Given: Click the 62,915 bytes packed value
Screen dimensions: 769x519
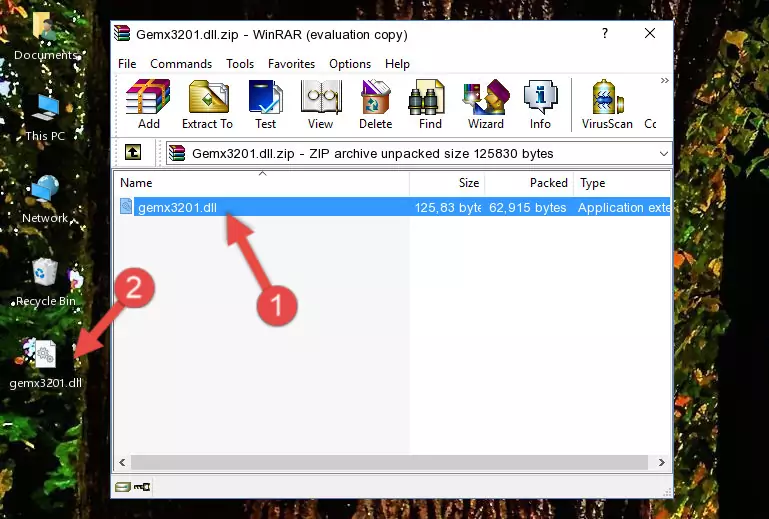Looking at the screenshot, I should [x=527, y=208].
